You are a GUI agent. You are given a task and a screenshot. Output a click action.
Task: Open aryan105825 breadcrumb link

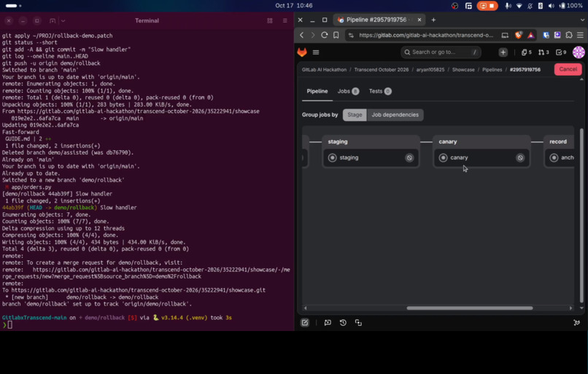coord(430,70)
